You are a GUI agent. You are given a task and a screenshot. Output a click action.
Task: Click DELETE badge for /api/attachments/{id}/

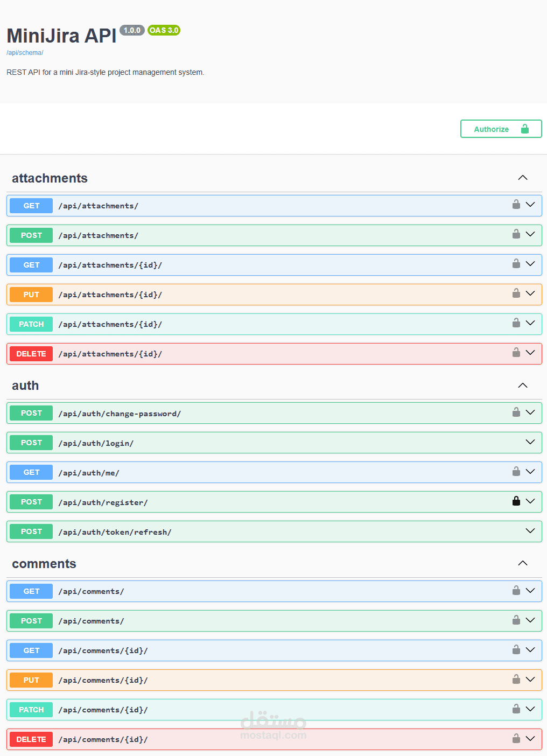point(31,354)
